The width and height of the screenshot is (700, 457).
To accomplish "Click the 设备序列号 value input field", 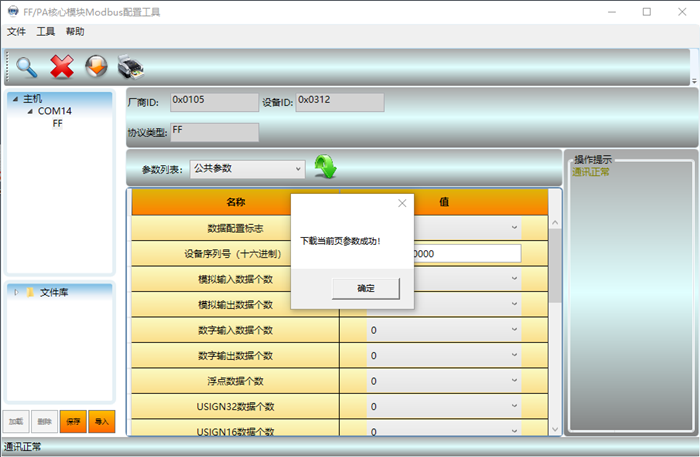I will point(467,253).
